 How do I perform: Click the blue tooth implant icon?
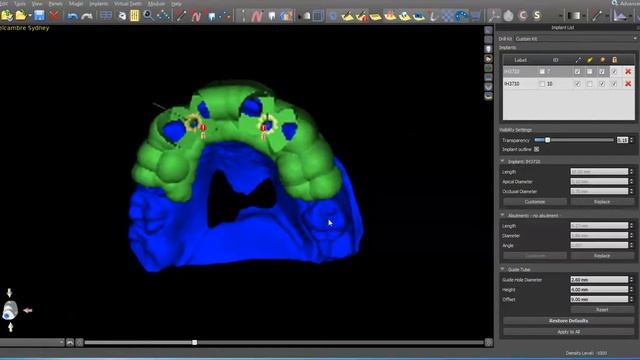pyautogui.click(x=211, y=16)
